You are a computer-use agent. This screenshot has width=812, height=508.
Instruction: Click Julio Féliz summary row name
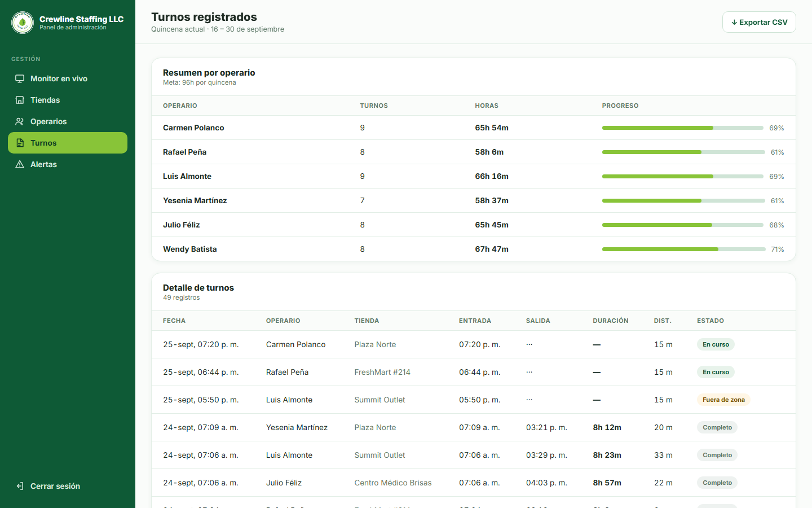pyautogui.click(x=182, y=225)
